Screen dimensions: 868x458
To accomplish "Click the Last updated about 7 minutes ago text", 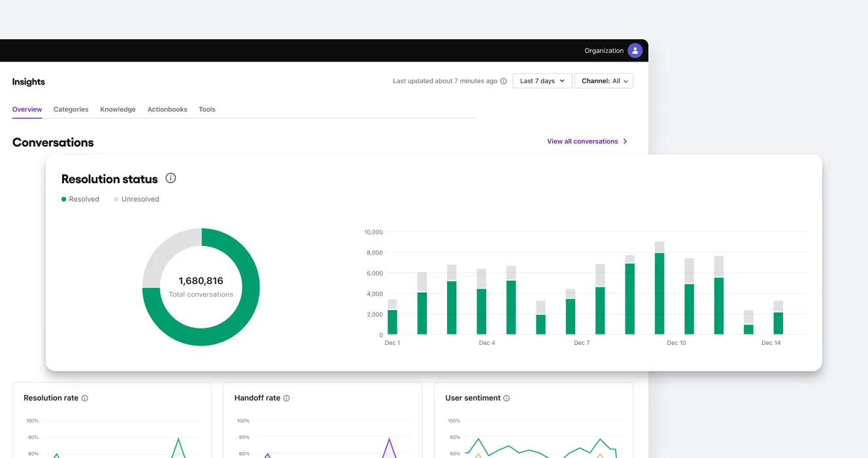I will (445, 81).
